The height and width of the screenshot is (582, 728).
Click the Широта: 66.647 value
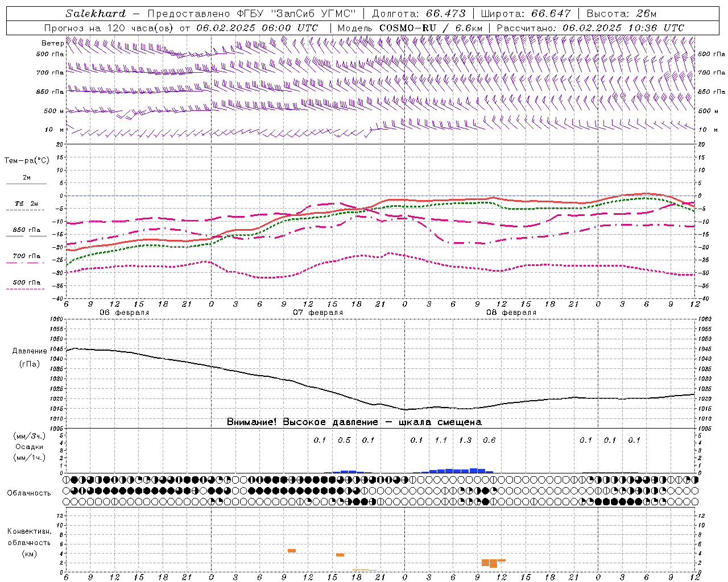pyautogui.click(x=526, y=14)
